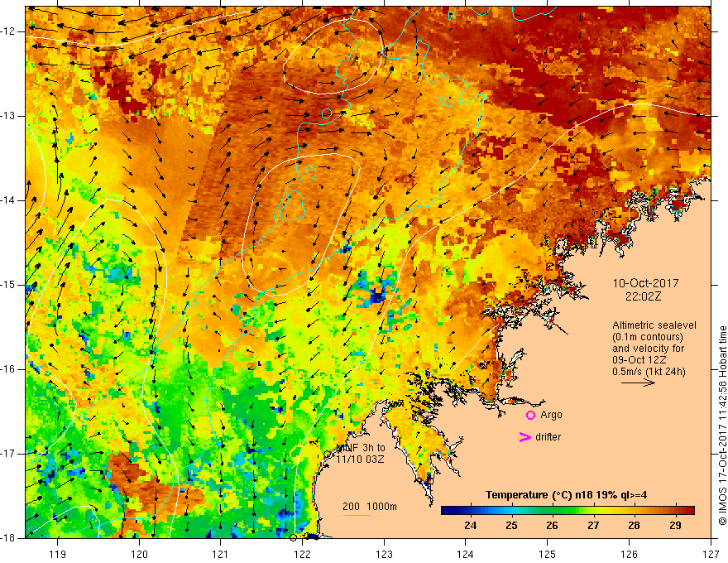Click the 0.5m/s velocity reference arrow
728x563 pixels.
(638, 383)
